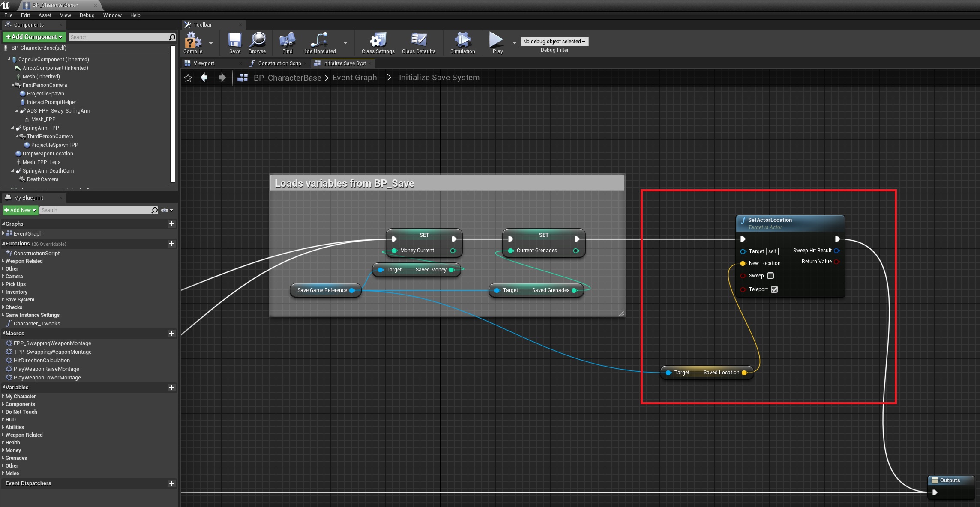The image size is (980, 507).
Task: Uncheck the Teleport checkbox on SetActorLocation
Action: 774,289
